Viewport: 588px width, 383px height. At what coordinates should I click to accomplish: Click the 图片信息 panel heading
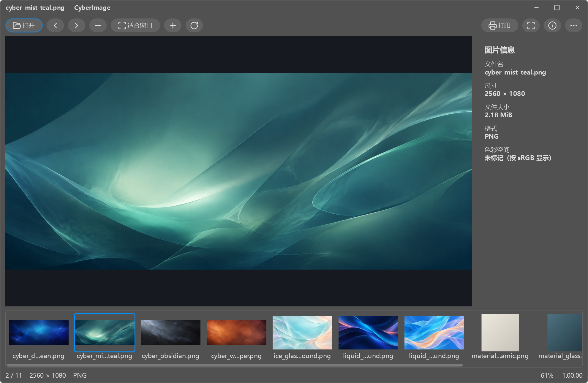pyautogui.click(x=500, y=50)
